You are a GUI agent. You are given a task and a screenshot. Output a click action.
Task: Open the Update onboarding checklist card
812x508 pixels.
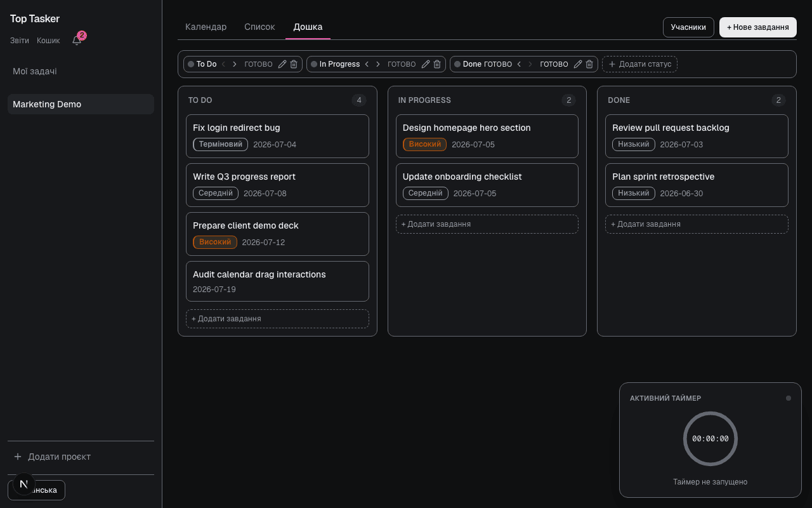click(x=487, y=185)
